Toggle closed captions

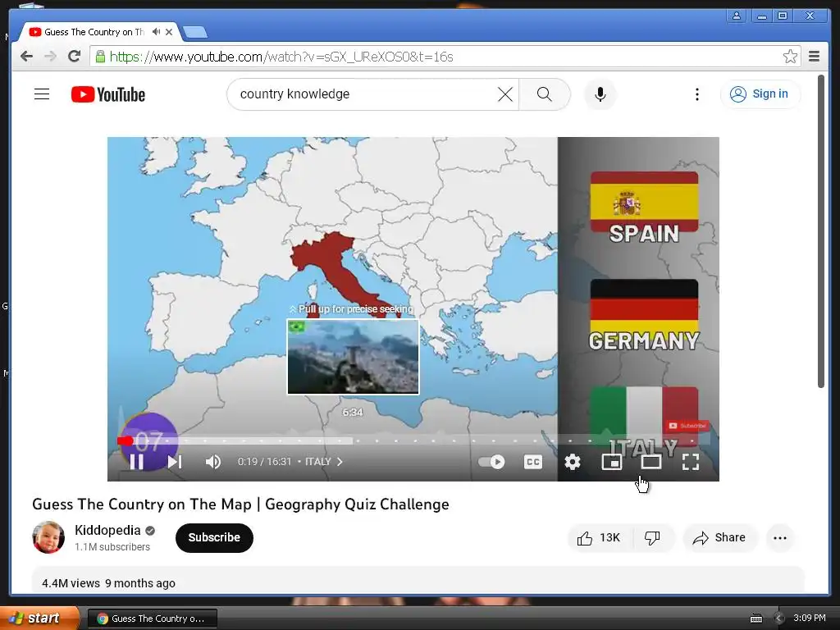click(x=532, y=462)
